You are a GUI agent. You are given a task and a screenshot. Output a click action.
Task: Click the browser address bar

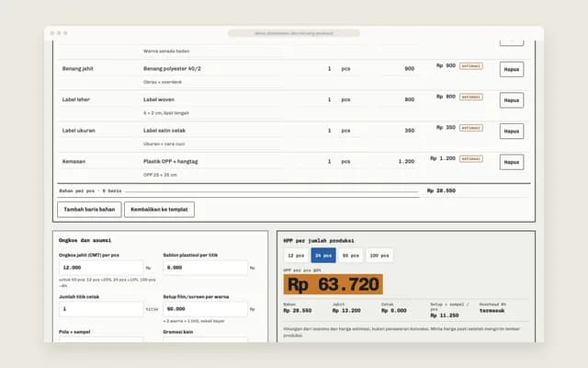[x=294, y=33]
